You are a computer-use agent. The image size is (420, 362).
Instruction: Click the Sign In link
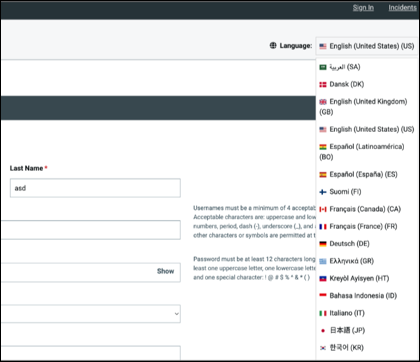click(363, 8)
